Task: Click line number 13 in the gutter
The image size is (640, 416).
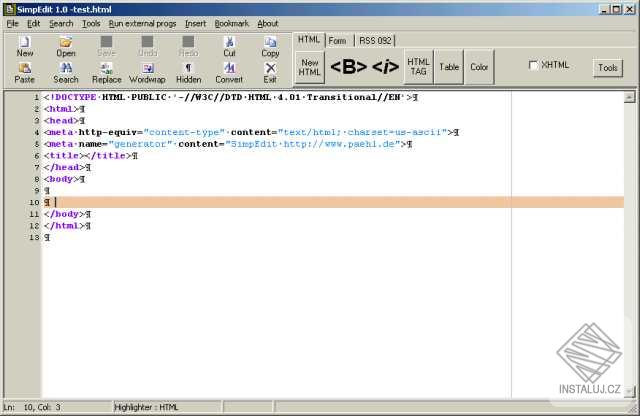Action: (34, 238)
